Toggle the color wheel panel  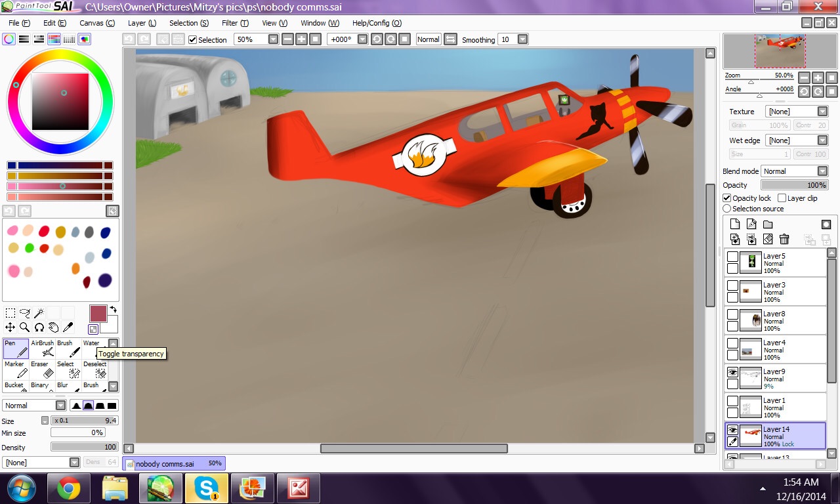tap(9, 39)
